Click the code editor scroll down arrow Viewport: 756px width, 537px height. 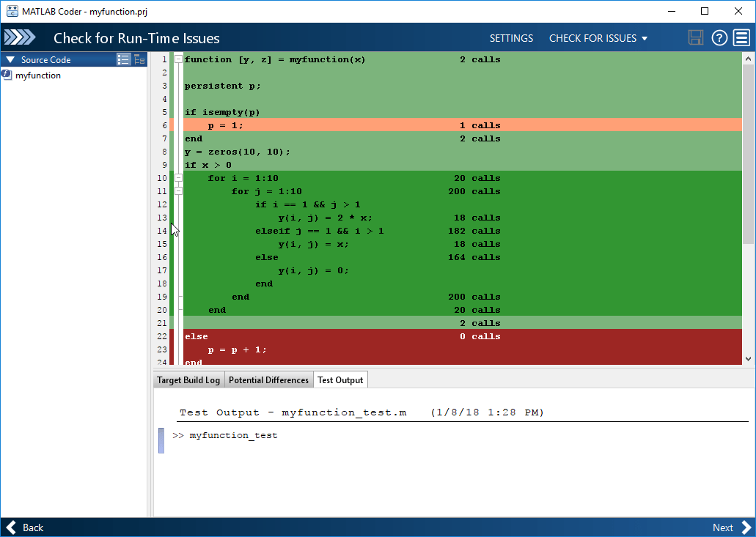[748, 359]
